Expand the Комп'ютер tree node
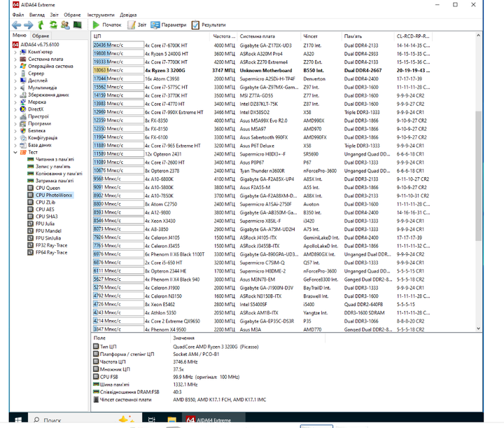This screenshot has height=428, width=504. click(x=15, y=52)
